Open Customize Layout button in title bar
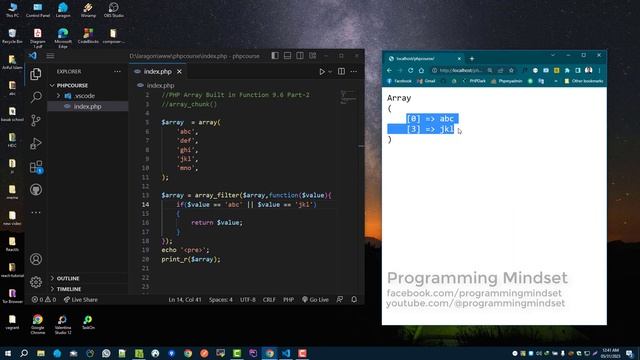This screenshot has height=360, width=640. [313, 56]
